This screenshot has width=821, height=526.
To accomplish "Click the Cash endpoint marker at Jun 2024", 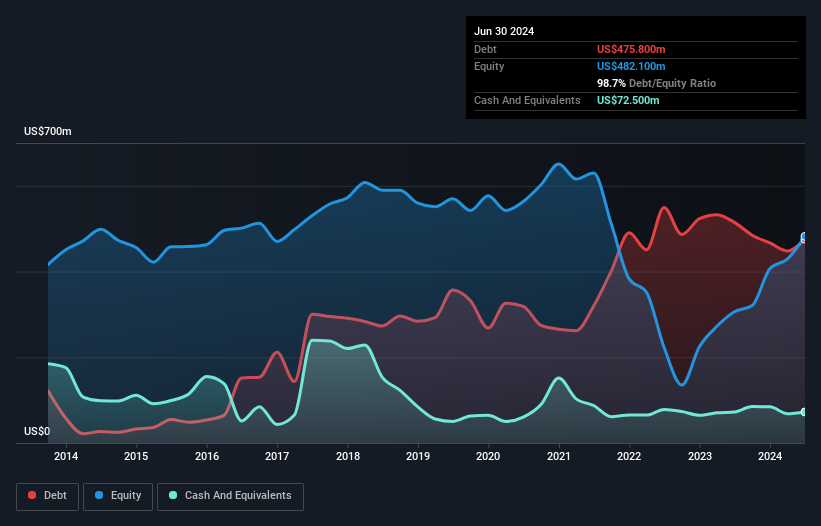I will [x=804, y=412].
